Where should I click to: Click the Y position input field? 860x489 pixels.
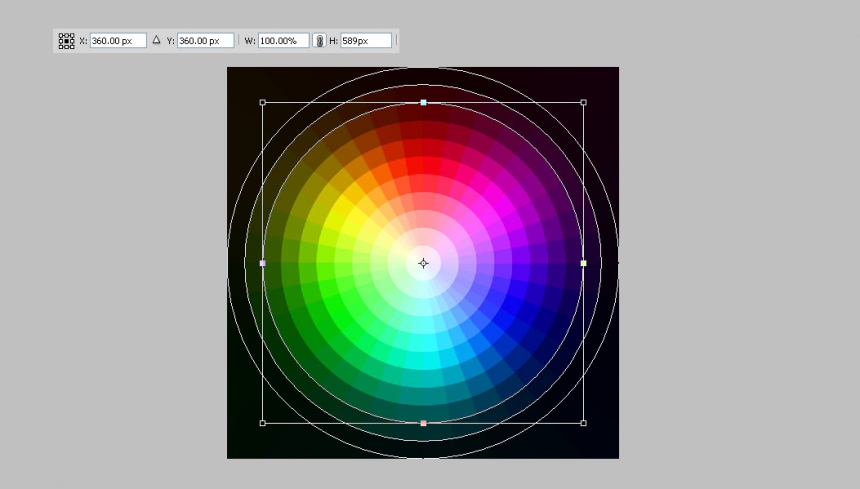coord(205,41)
